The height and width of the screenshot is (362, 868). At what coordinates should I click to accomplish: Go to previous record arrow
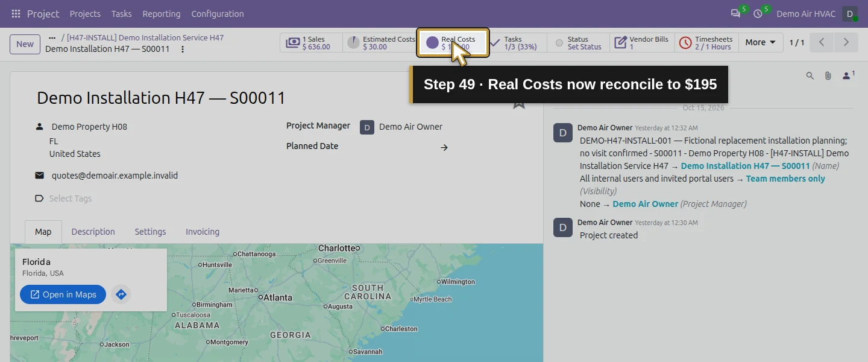pyautogui.click(x=822, y=42)
